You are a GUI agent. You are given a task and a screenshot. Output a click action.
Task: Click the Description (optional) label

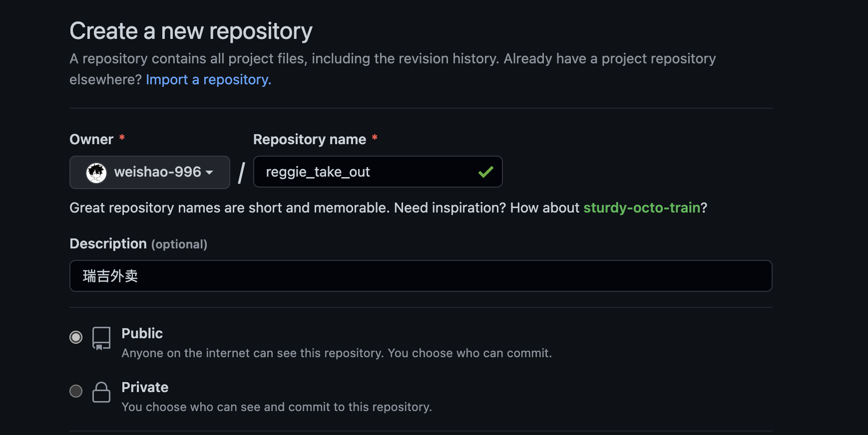138,244
